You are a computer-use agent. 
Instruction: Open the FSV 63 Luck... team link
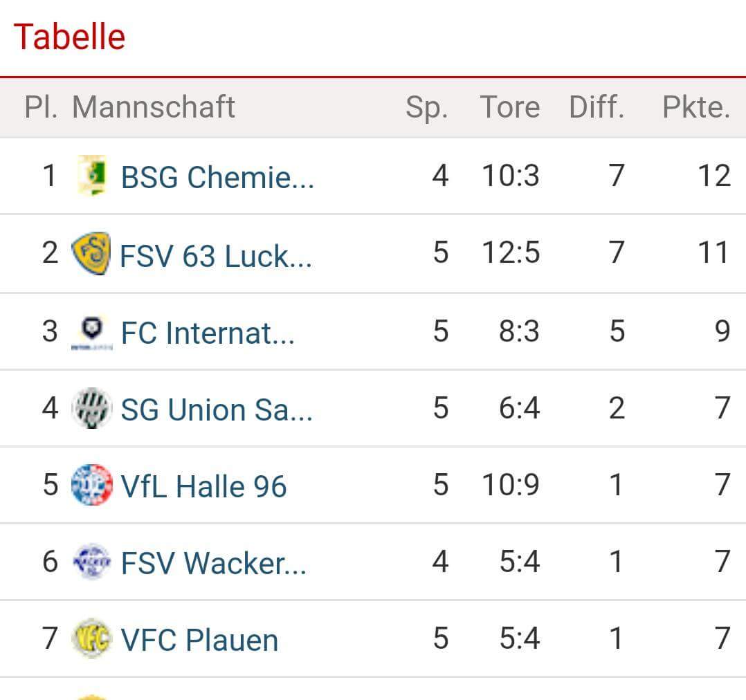coord(215,255)
